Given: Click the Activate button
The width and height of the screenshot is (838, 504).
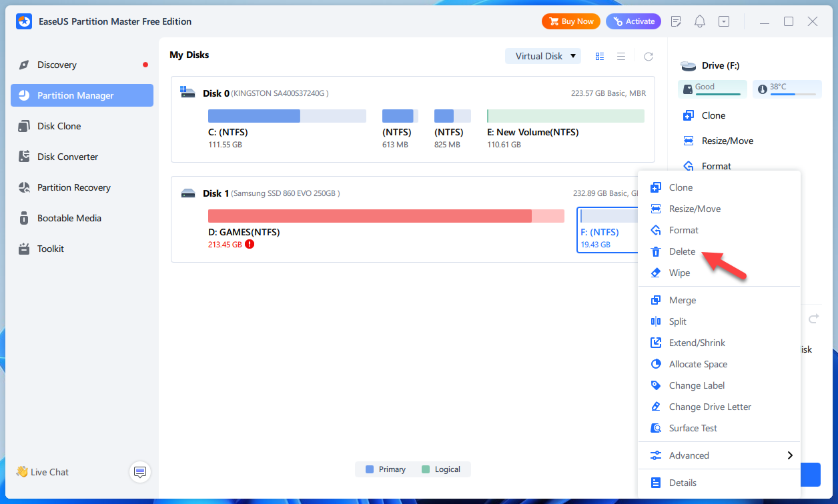Looking at the screenshot, I should pyautogui.click(x=633, y=21).
